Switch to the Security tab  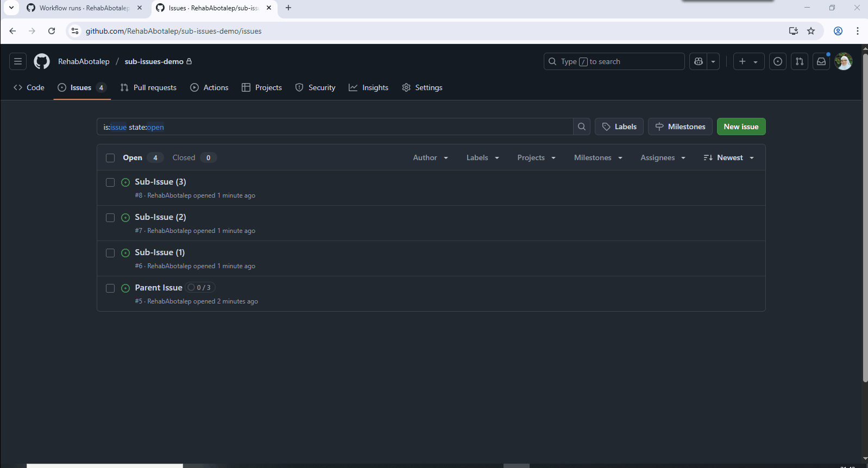(x=315, y=87)
